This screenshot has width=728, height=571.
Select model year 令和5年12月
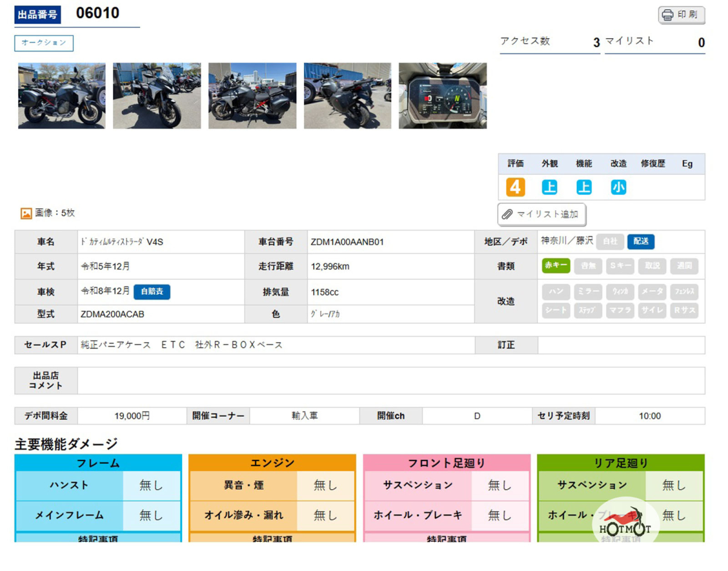tap(106, 266)
